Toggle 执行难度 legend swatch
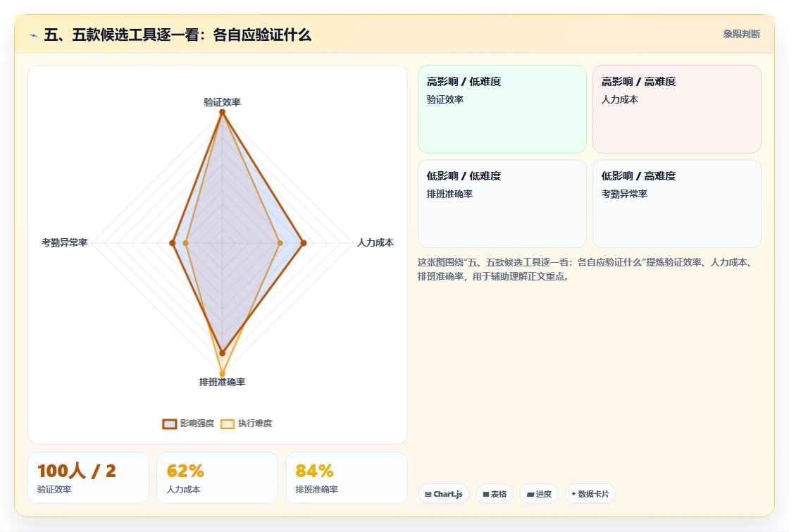 click(x=228, y=423)
